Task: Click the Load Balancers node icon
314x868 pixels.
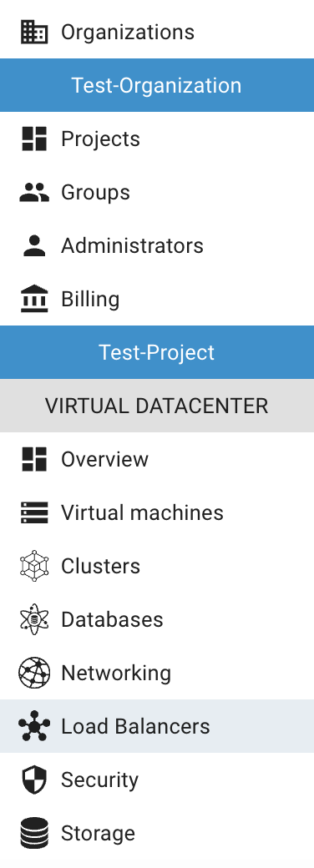Action: (34, 726)
